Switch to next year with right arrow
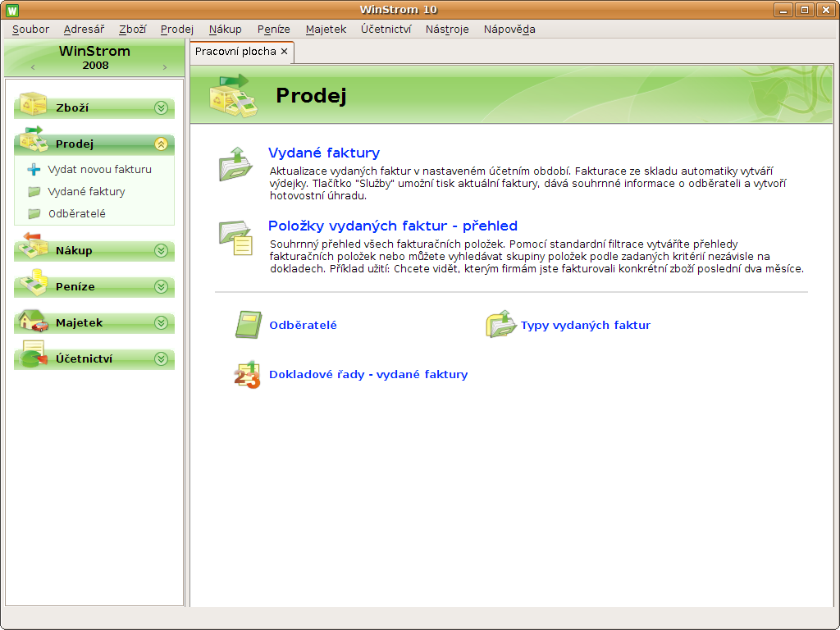 coord(164,67)
